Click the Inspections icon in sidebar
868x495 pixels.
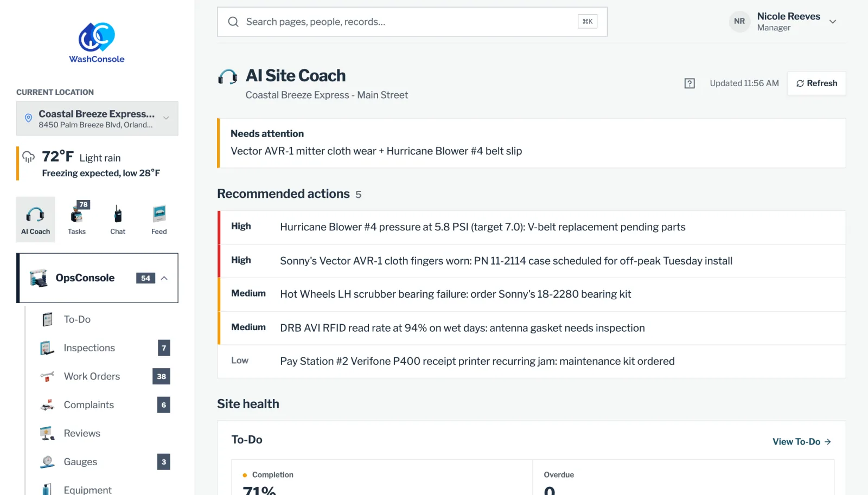48,348
